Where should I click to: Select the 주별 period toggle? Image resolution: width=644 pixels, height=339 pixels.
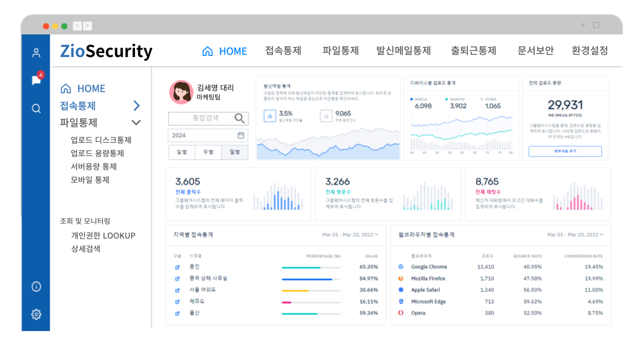click(208, 152)
